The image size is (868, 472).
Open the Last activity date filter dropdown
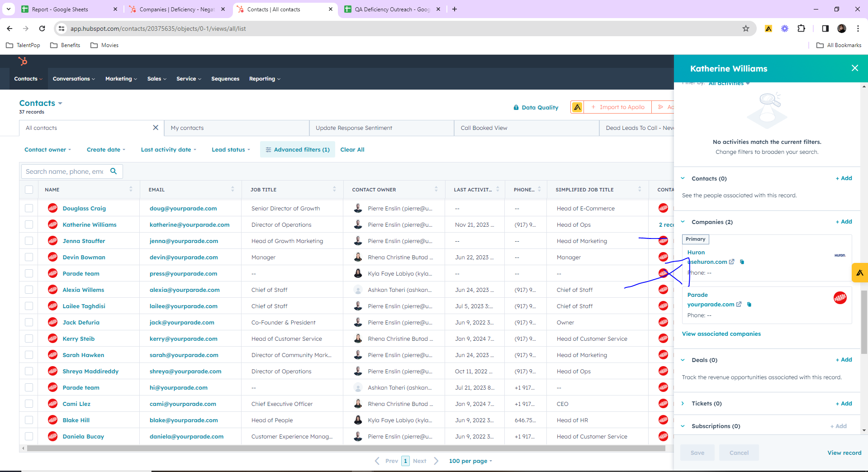pos(168,149)
